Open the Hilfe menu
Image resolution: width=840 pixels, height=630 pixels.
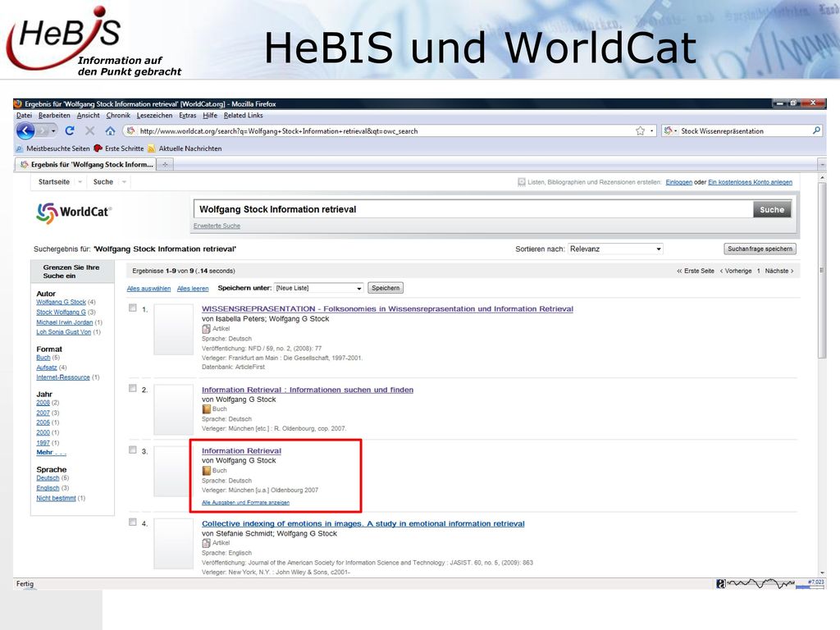pos(210,115)
